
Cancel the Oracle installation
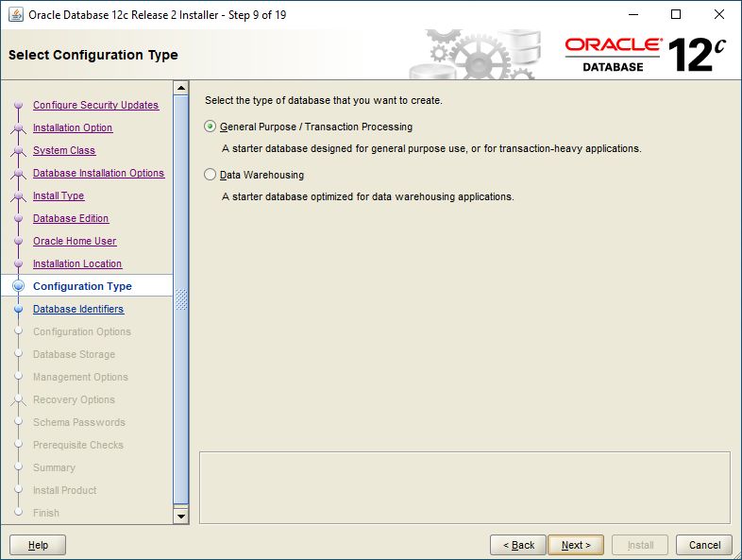(704, 545)
